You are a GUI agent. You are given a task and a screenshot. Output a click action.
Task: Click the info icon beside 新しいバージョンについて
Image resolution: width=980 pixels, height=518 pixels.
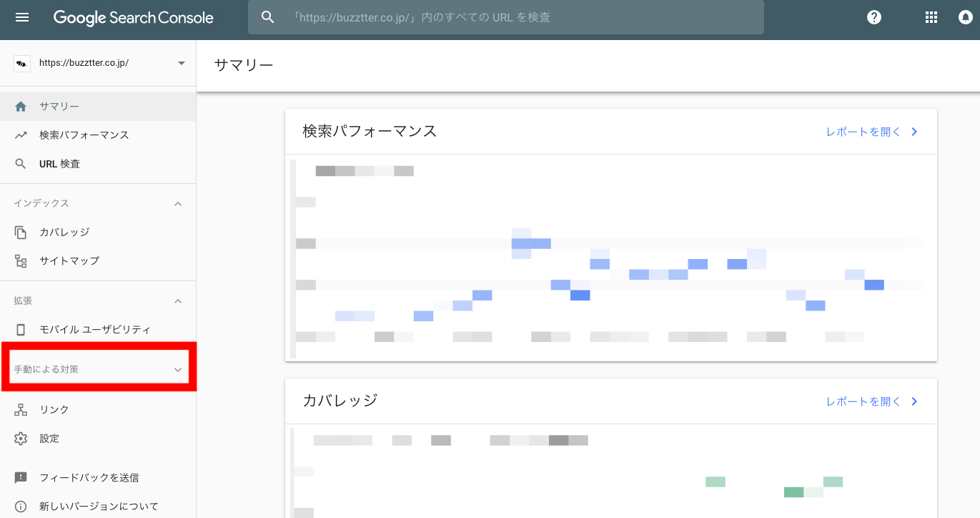[21, 507]
